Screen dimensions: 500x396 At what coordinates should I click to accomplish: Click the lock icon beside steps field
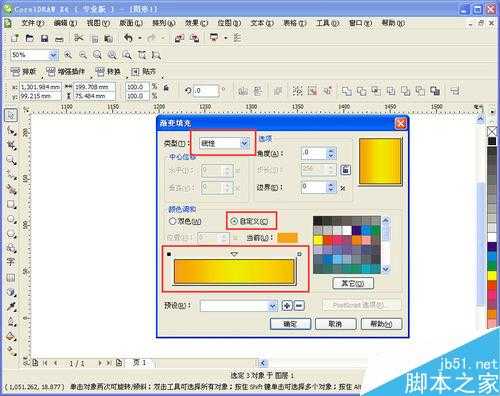pyautogui.click(x=346, y=170)
